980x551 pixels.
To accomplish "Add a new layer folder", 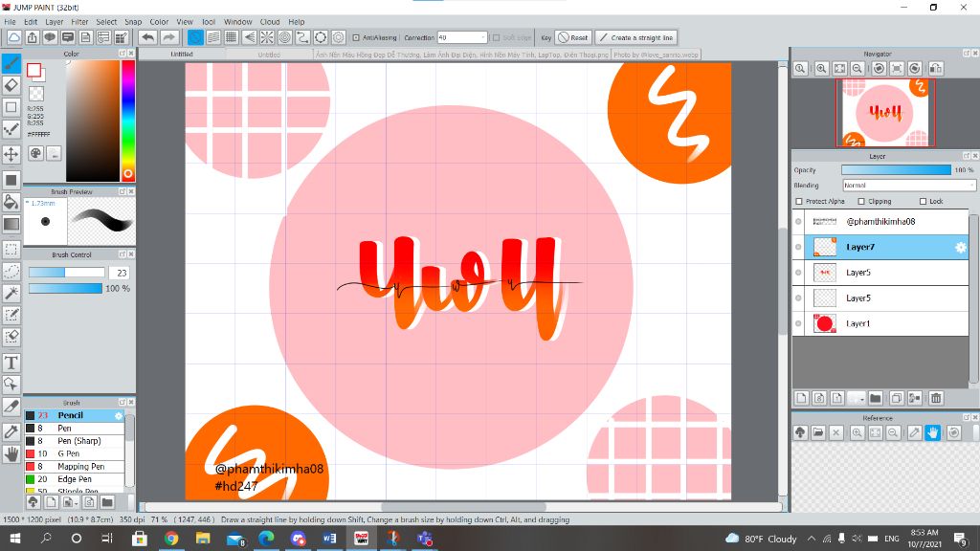I will [x=875, y=398].
